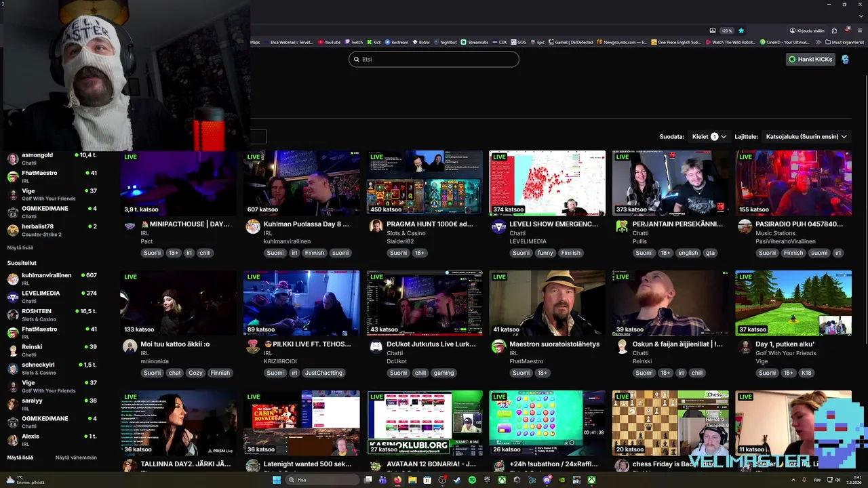Click the Firefox icon in the taskbar

coord(398,480)
